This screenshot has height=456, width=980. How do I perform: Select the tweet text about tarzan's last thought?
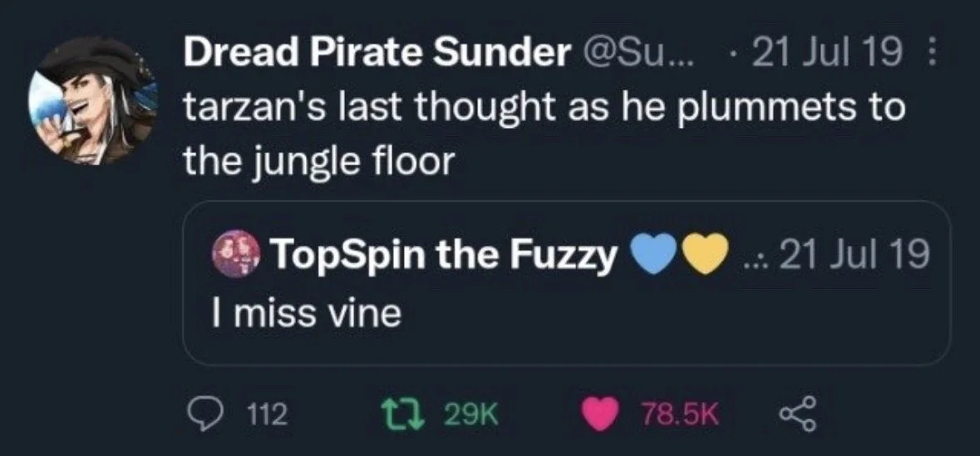(544, 109)
